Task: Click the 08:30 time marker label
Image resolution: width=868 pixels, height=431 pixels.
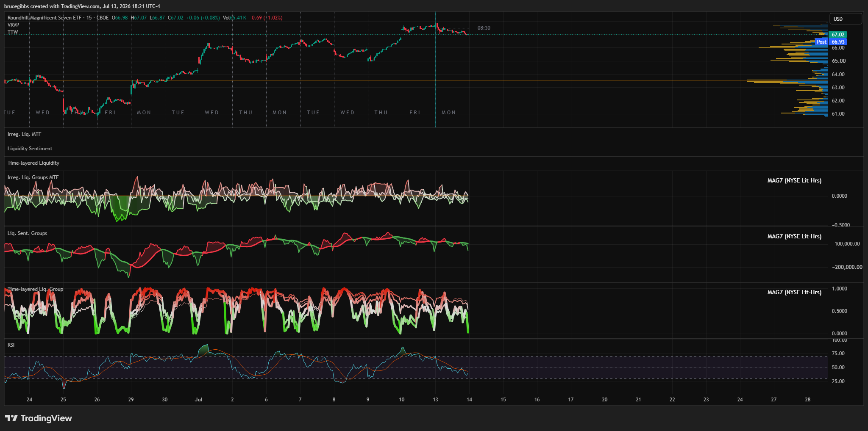Action: (x=484, y=28)
